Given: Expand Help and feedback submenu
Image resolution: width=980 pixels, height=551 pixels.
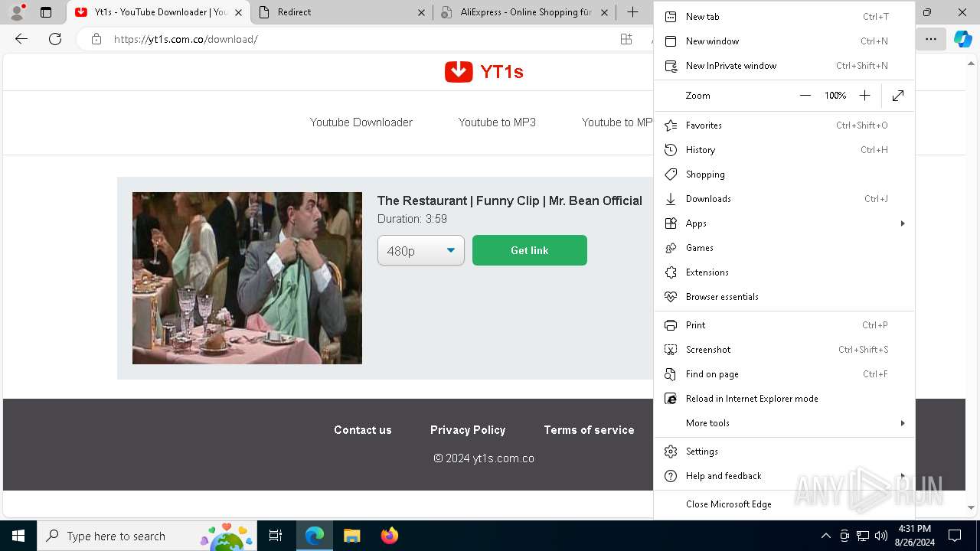Looking at the screenshot, I should click(784, 476).
